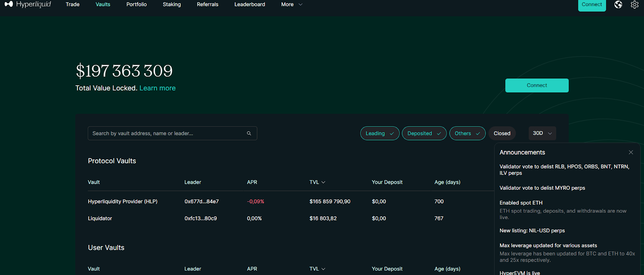Image resolution: width=644 pixels, height=275 pixels.
Task: Click the Protocol Vaults Leader column header
Action: coord(193,182)
